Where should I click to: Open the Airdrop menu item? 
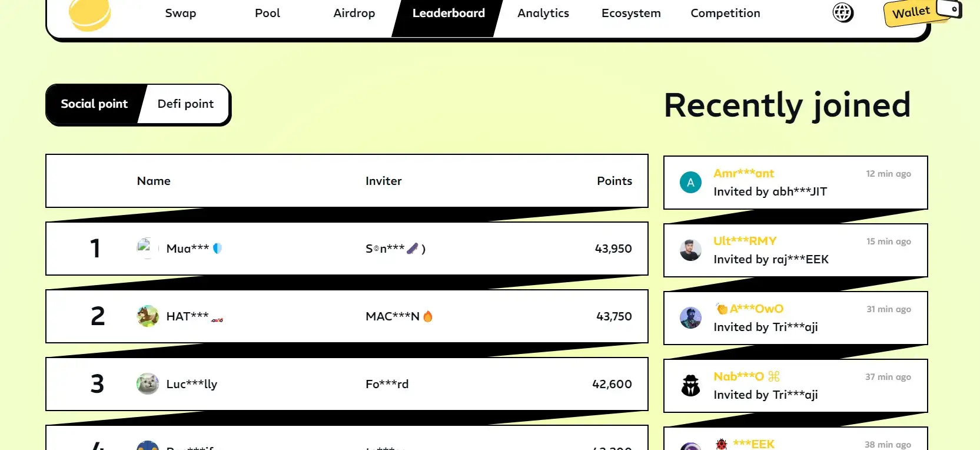pyautogui.click(x=354, y=14)
